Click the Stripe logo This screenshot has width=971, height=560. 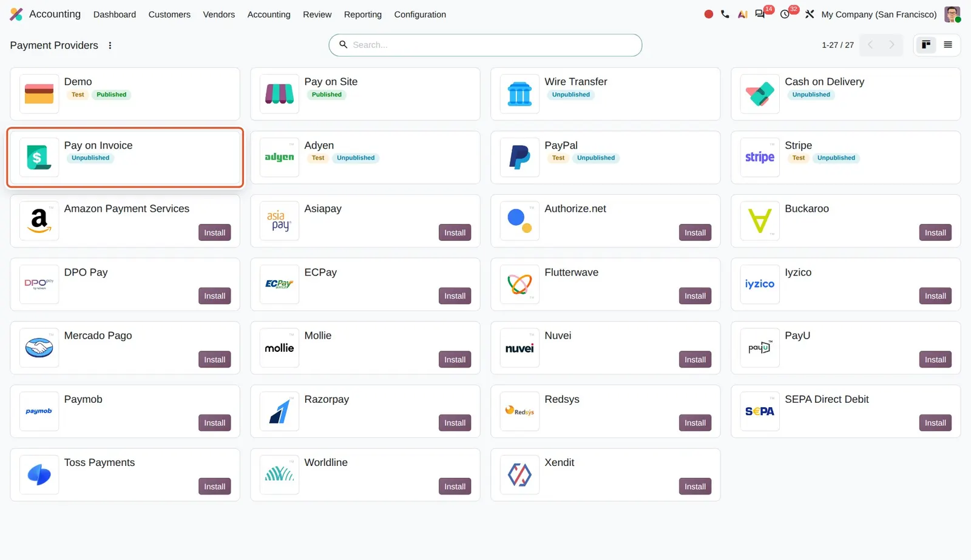pos(760,157)
